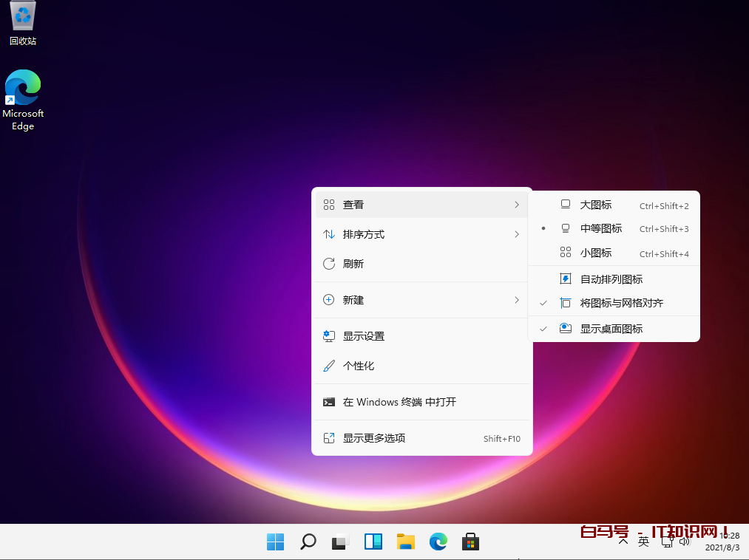Viewport: 749px width, 560px height.
Task: Click the network icon in system tray
Action: (666, 542)
